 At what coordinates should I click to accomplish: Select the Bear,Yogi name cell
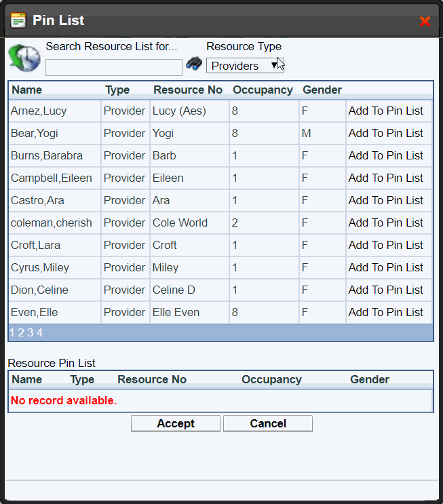point(55,133)
